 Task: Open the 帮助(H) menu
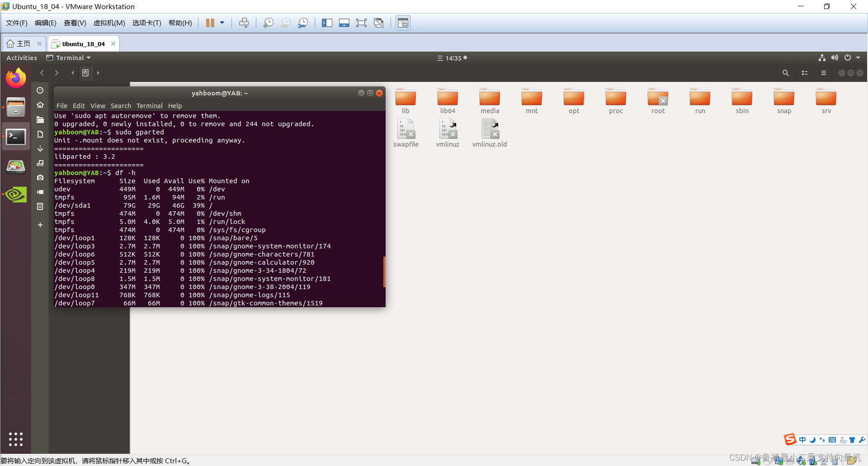[180, 23]
